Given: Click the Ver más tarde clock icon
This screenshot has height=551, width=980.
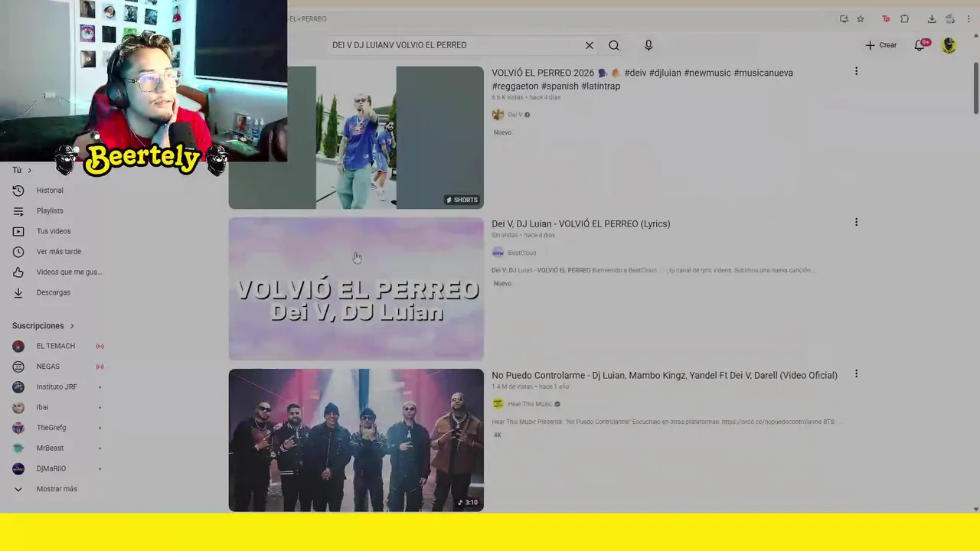Looking at the screenshot, I should (x=18, y=252).
